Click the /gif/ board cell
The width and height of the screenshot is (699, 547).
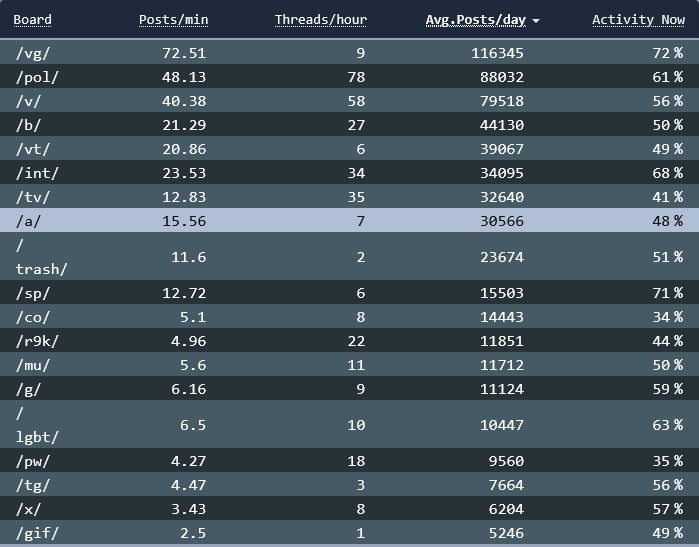pyautogui.click(x=37, y=534)
